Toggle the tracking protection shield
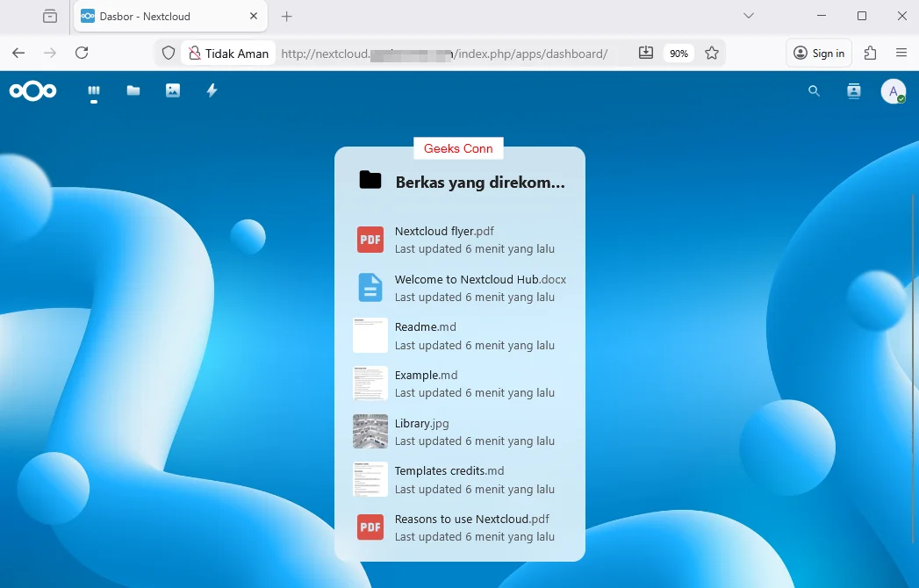The width and height of the screenshot is (919, 588). tap(167, 53)
